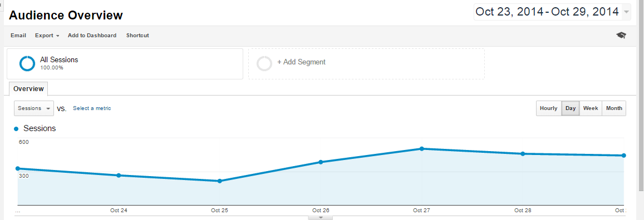
Task: Open the date range dropdown arrow
Action: pyautogui.click(x=626, y=12)
